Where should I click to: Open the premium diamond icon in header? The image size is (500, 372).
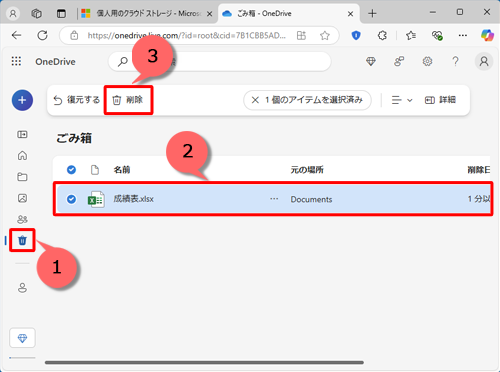pos(371,61)
